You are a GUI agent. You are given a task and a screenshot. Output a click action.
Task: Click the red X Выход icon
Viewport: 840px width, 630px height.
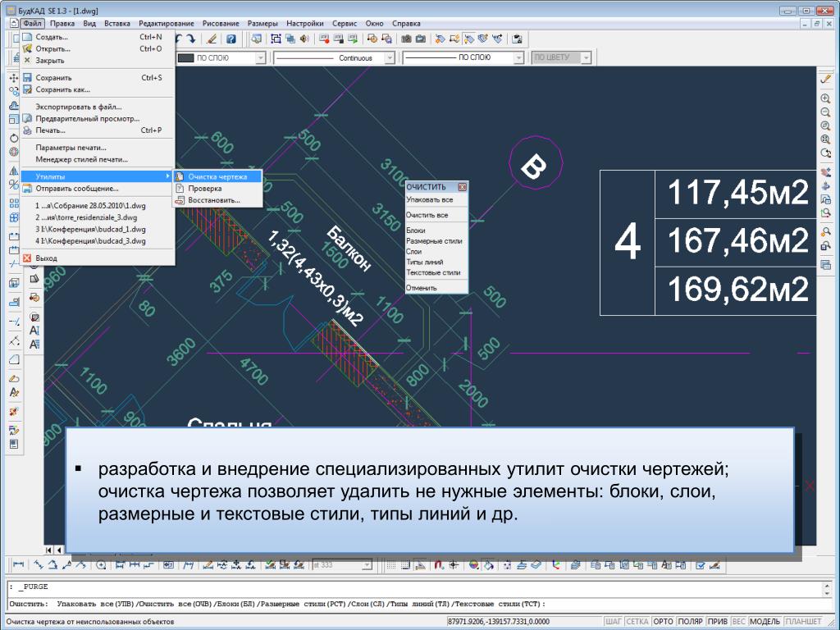click(27, 258)
